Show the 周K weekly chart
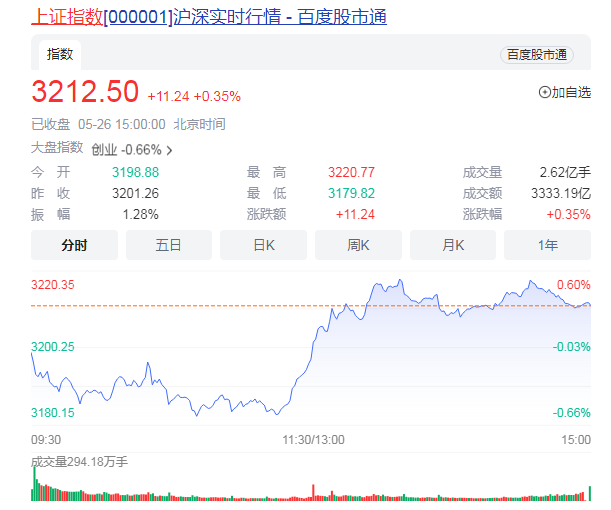This screenshot has height=510, width=611. pos(358,245)
